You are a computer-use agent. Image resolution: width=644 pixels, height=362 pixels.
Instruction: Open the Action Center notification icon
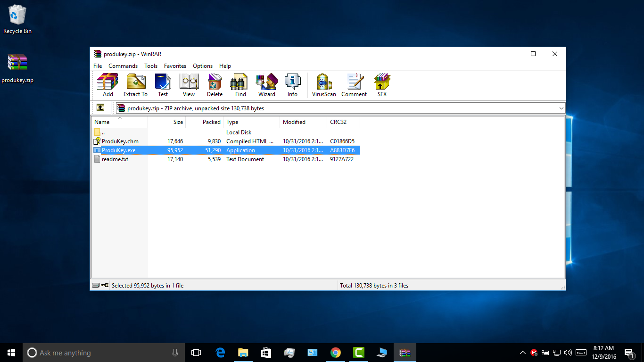coord(628,353)
